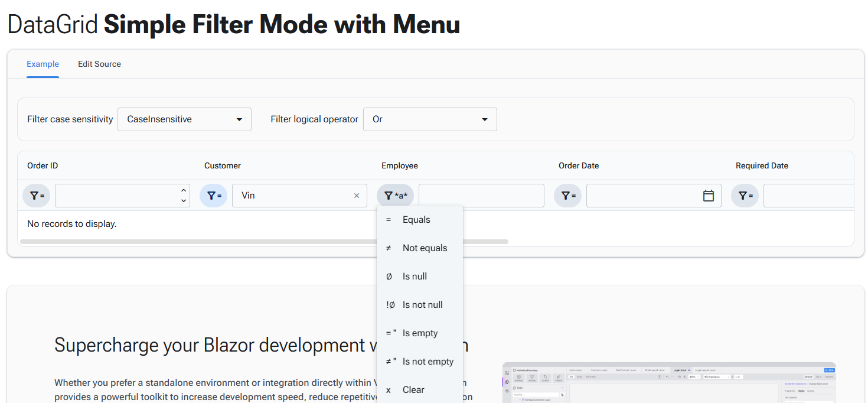The image size is (868, 403).
Task: Choose Not equals from filter menu
Action: pyautogui.click(x=420, y=248)
